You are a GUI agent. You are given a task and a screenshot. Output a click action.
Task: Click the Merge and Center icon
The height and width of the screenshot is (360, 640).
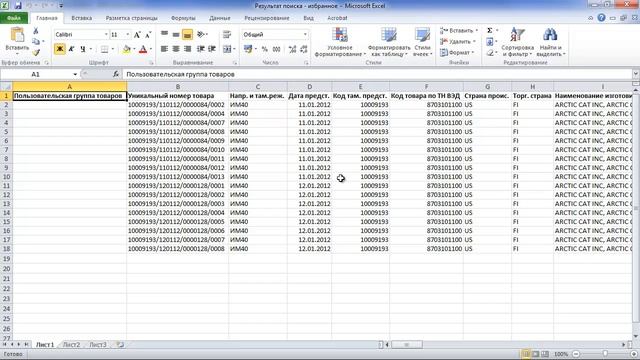227,49
